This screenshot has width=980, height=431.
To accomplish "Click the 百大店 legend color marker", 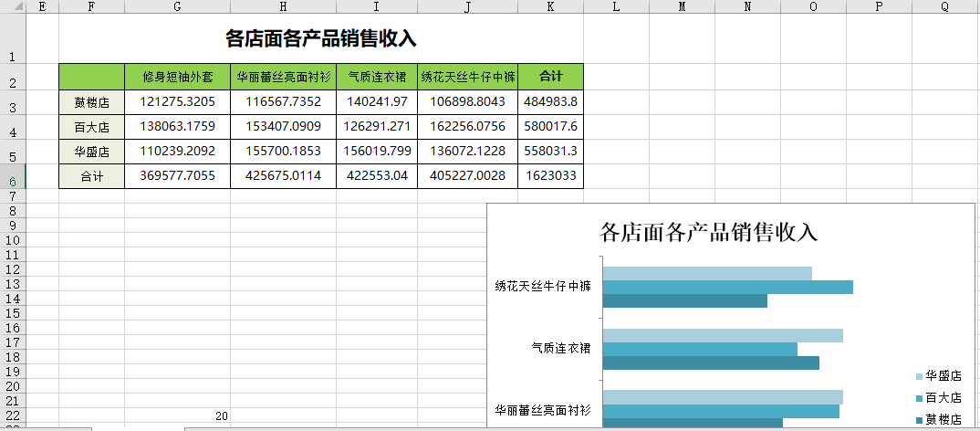I will [x=918, y=399].
